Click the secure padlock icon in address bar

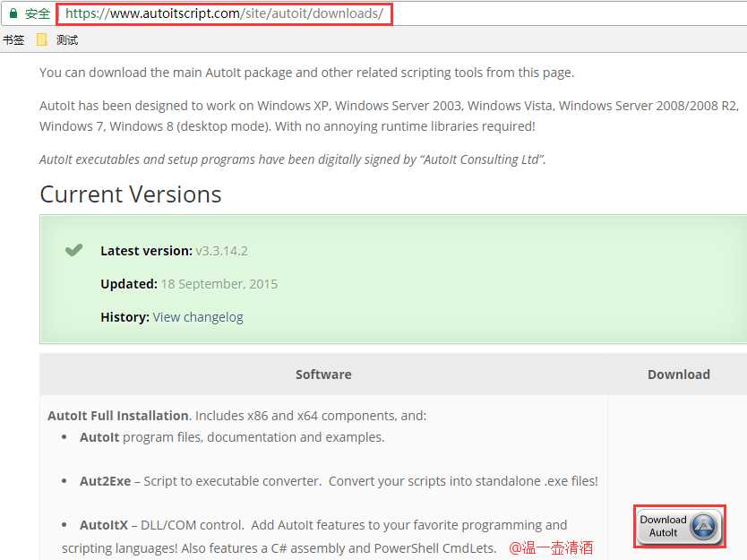[x=13, y=13]
